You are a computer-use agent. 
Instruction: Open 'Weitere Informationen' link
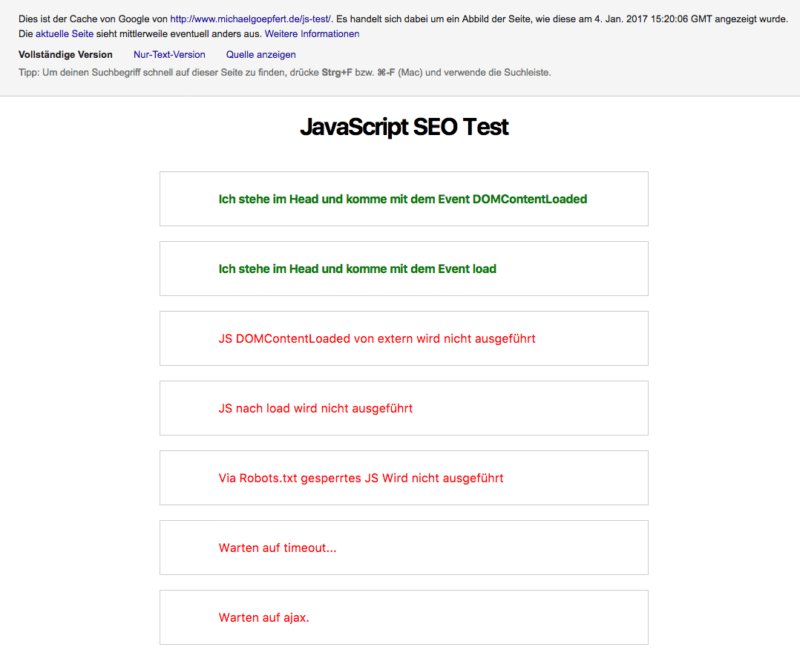[312, 34]
